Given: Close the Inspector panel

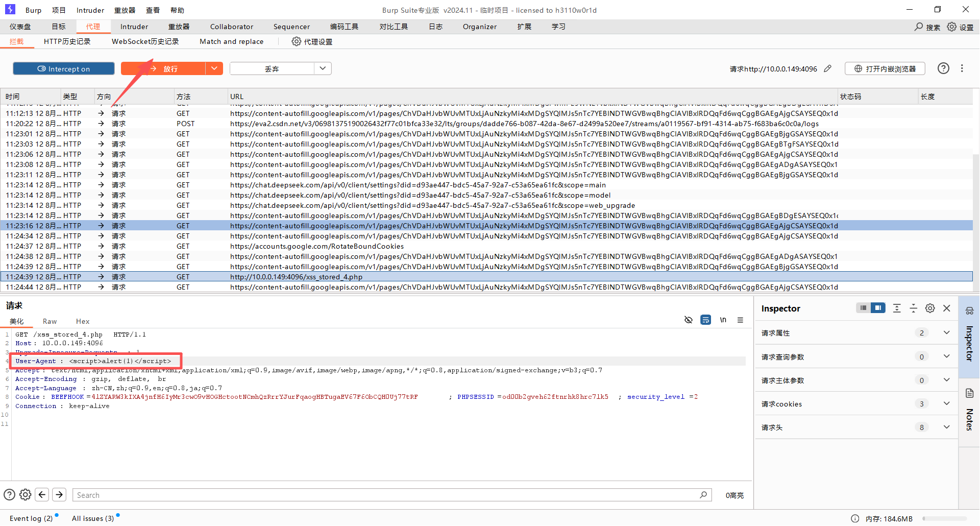Looking at the screenshot, I should 947,308.
